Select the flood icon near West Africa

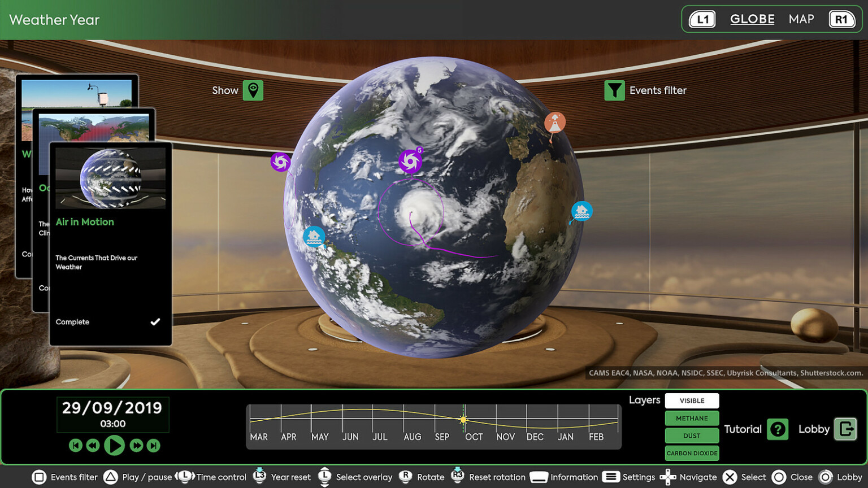point(581,211)
